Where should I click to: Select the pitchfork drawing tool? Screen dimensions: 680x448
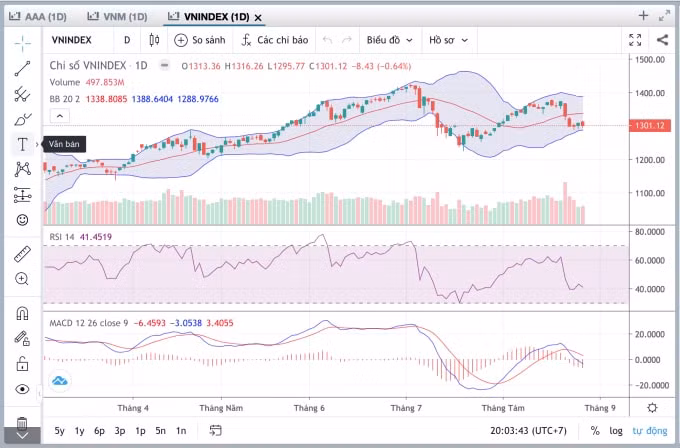coord(22,94)
